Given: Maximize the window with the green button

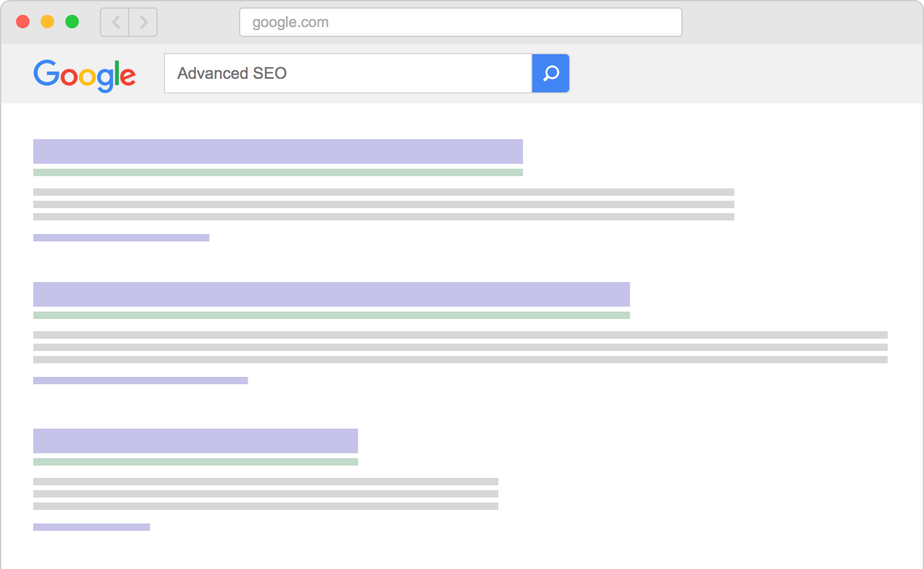Looking at the screenshot, I should pyautogui.click(x=72, y=22).
